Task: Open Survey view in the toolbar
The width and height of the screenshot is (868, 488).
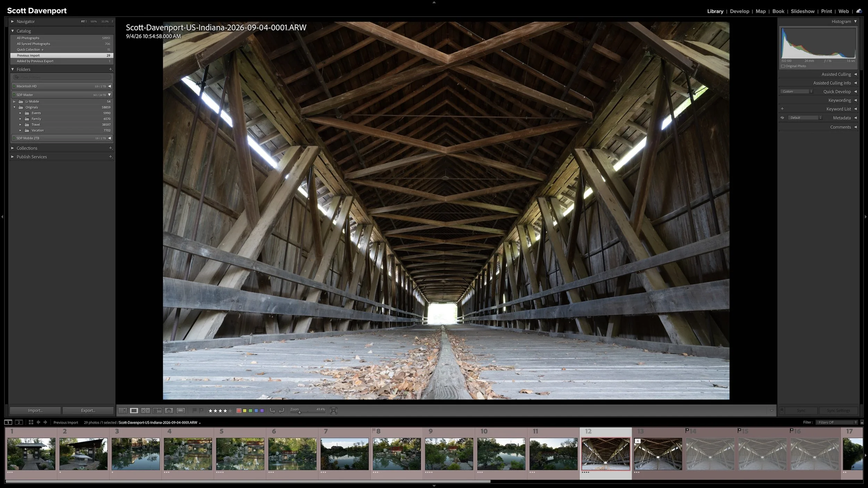Action: tap(157, 411)
